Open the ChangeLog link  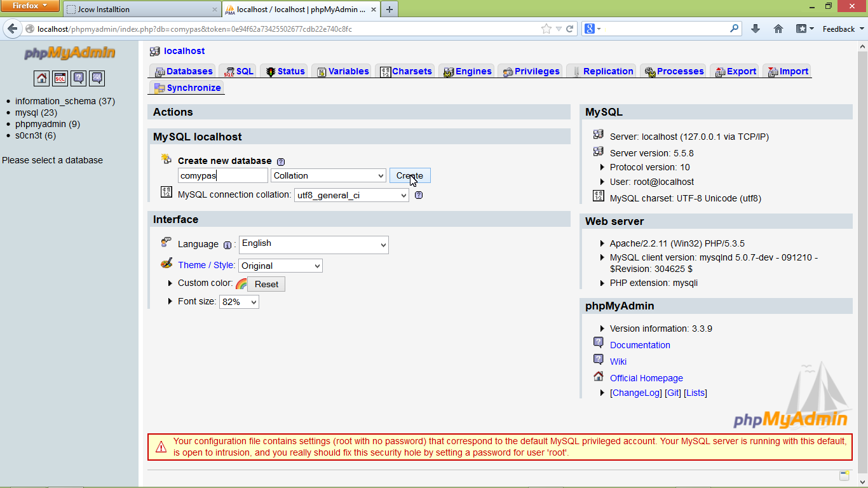636,393
